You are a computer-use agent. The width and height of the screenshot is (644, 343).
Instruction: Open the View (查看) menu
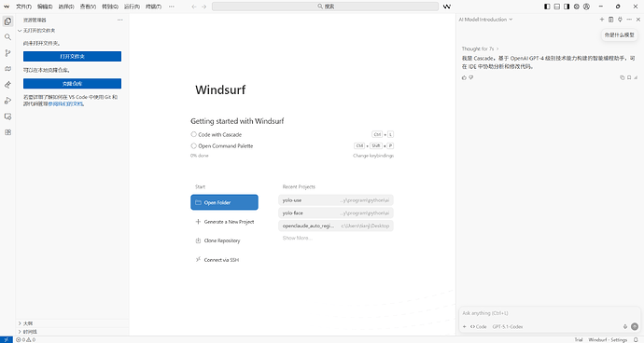click(88, 7)
